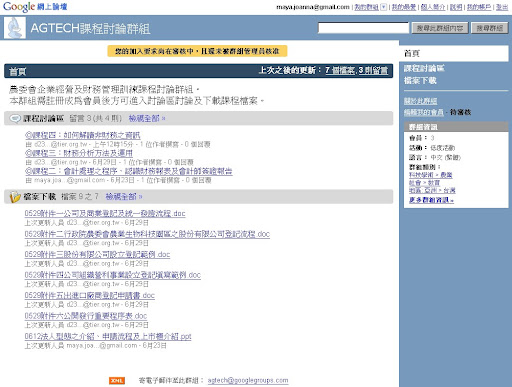Open topic 課程二：會計處理之程序
The width and height of the screenshot is (512, 387).
point(128,171)
